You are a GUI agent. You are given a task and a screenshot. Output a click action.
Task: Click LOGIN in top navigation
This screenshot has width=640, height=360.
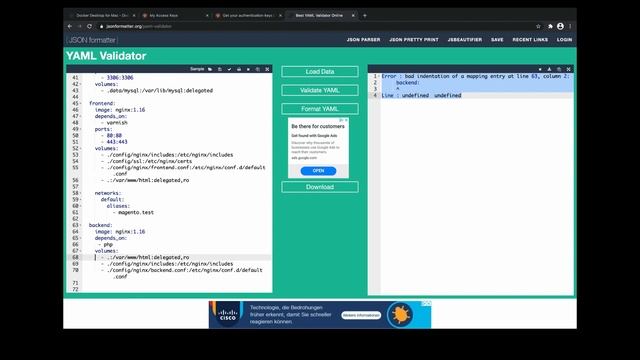click(564, 40)
